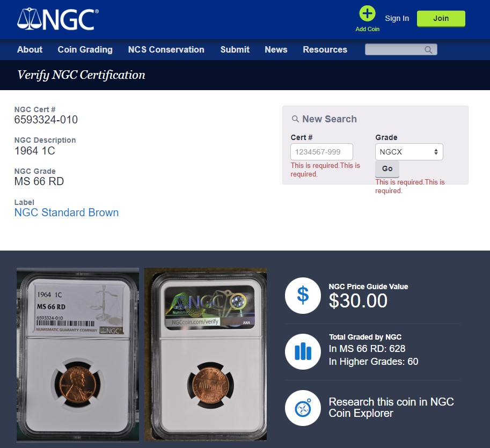Open the About menu
This screenshot has width=490, height=448.
(x=30, y=49)
